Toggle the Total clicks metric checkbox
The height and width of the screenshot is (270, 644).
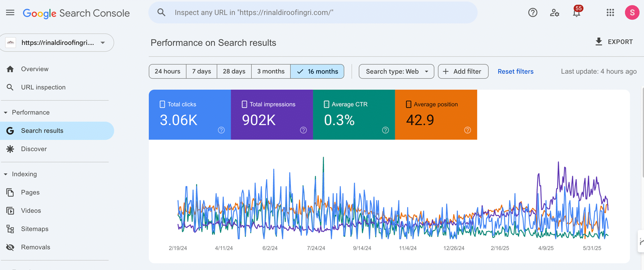(162, 104)
